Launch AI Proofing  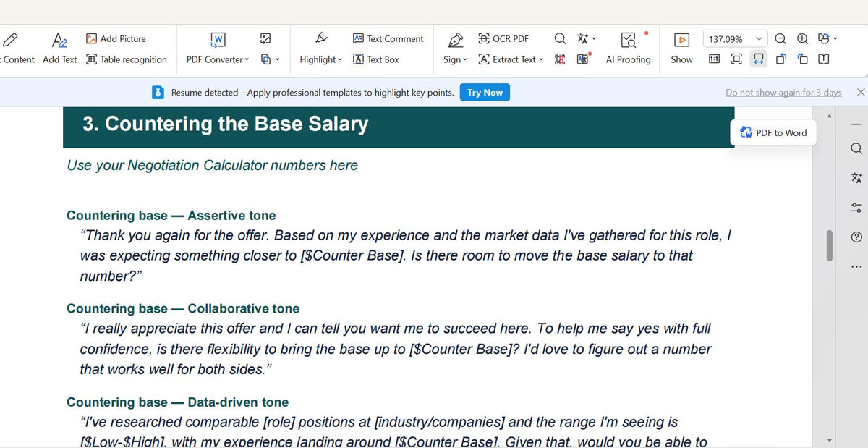[x=629, y=48]
